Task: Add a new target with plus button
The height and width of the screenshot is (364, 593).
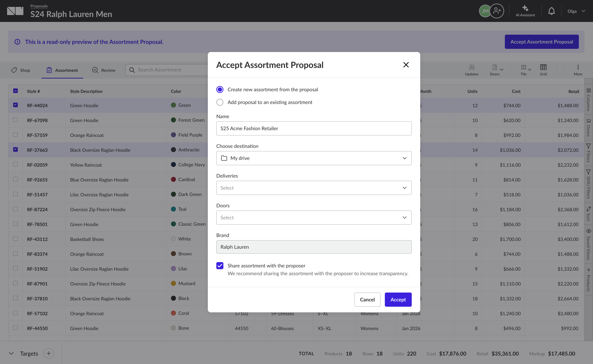Action: [49, 353]
